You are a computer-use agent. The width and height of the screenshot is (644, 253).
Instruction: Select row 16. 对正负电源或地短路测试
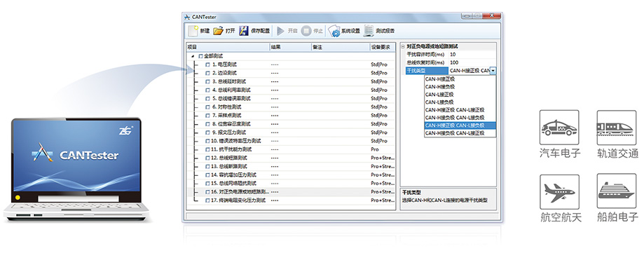pyautogui.click(x=291, y=192)
